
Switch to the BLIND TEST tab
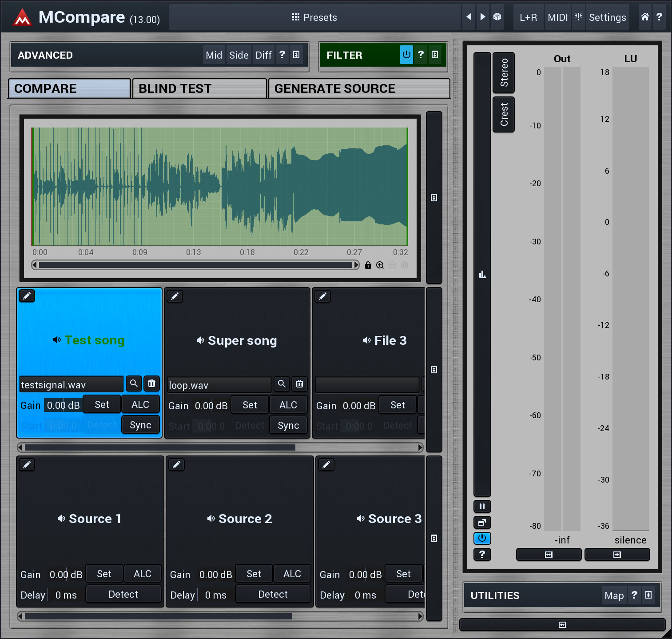(199, 88)
